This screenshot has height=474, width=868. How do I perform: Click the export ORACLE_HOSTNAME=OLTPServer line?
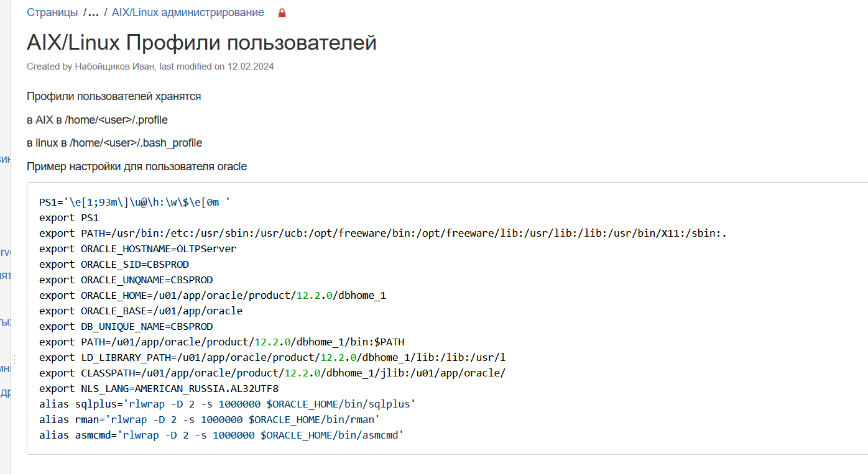(x=137, y=248)
